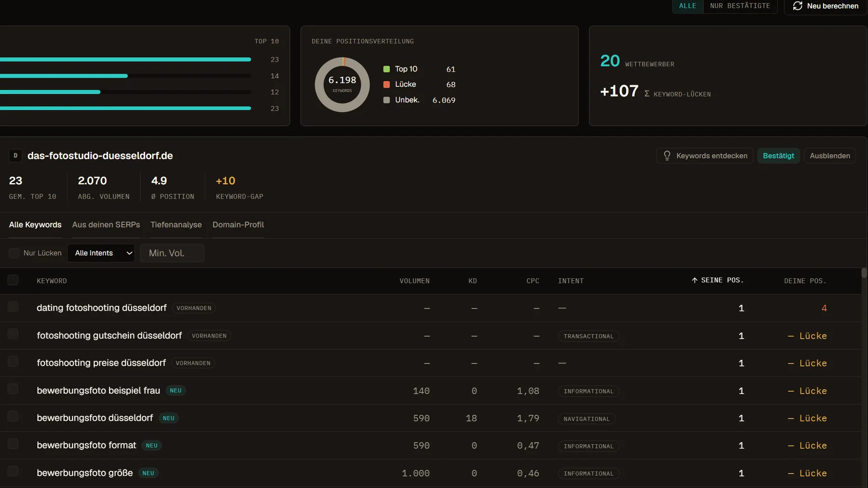The width and height of the screenshot is (868, 488).
Task: Sort by the CPC column header
Action: pyautogui.click(x=533, y=281)
